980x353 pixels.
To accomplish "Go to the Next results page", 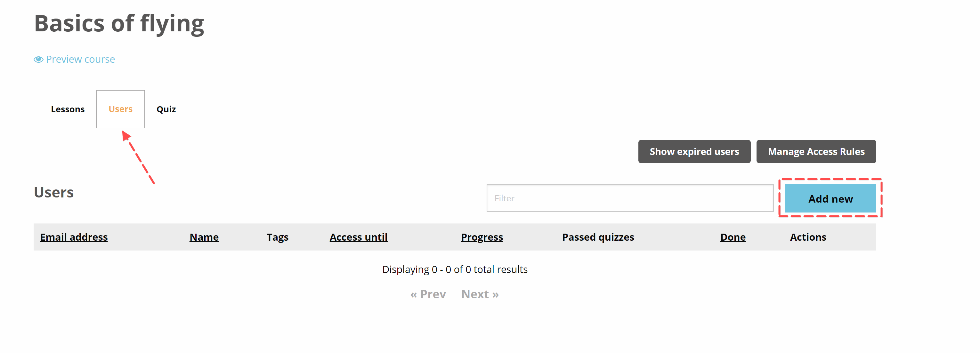I will [x=480, y=294].
